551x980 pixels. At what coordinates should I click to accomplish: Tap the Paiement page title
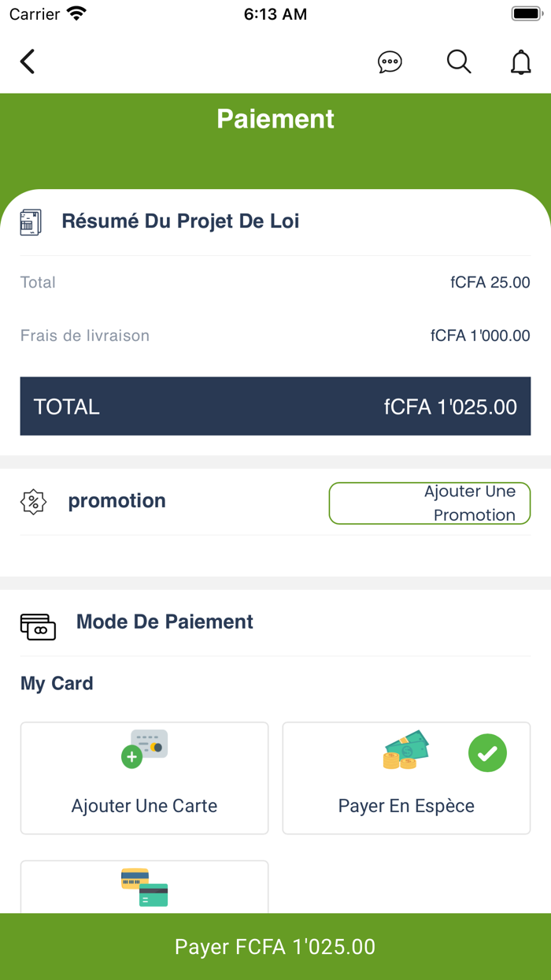click(275, 119)
